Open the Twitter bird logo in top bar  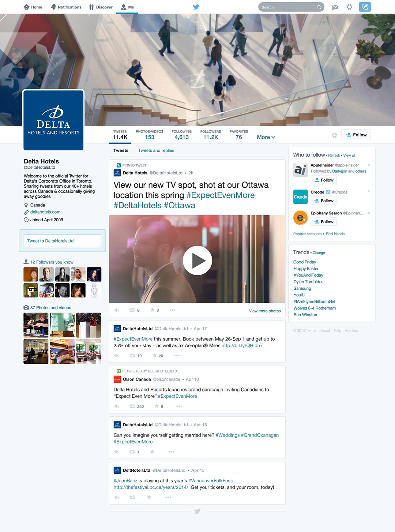coord(196,7)
